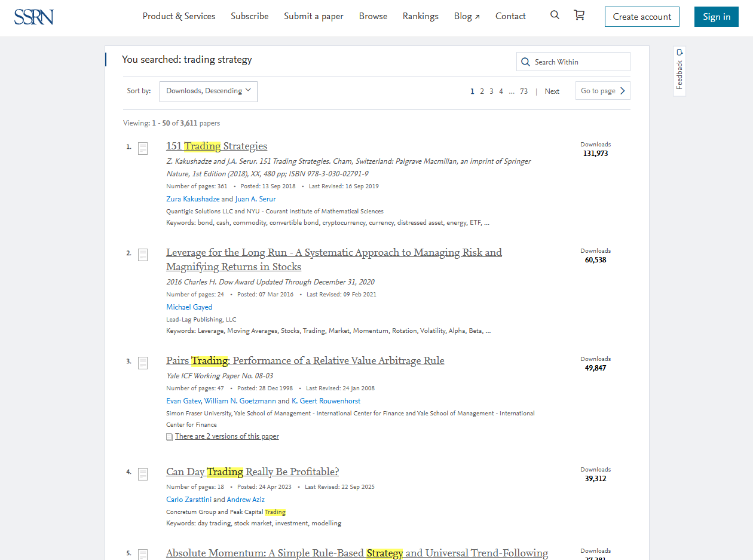Image resolution: width=753 pixels, height=560 pixels.
Task: Open author Evan Gatev's profile
Action: 183,401
